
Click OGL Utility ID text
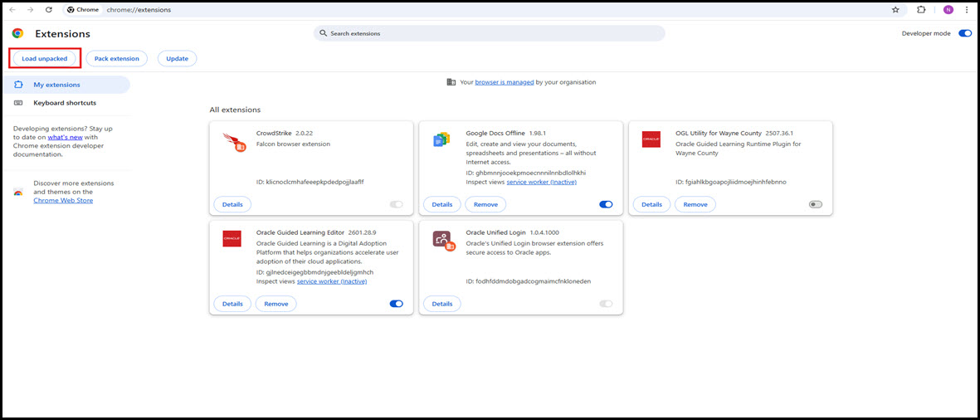(730, 182)
